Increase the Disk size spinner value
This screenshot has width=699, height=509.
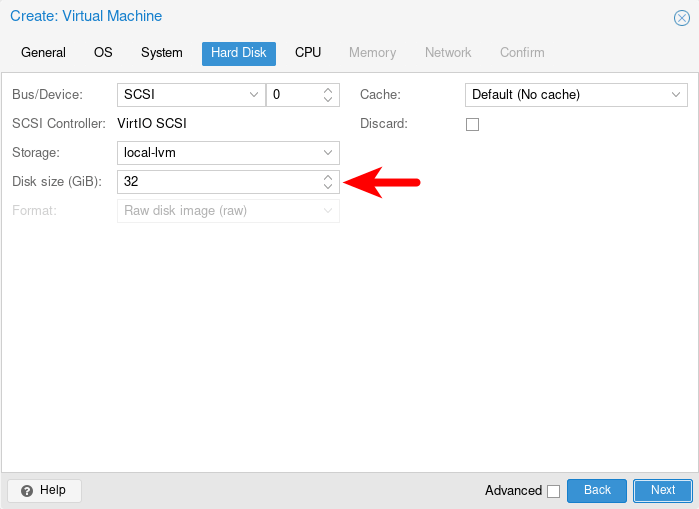328,177
